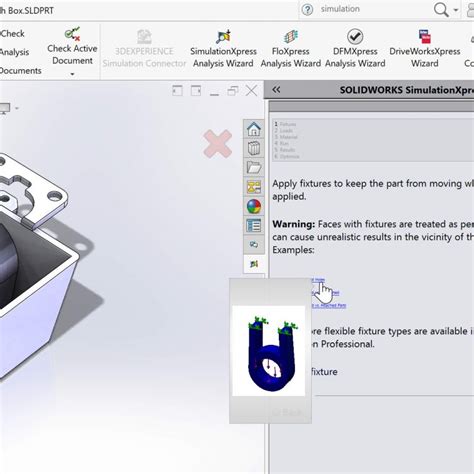This screenshot has height=474, width=474.
Task: Open display style dropdown beside monitor icon
Action: click(x=17, y=108)
